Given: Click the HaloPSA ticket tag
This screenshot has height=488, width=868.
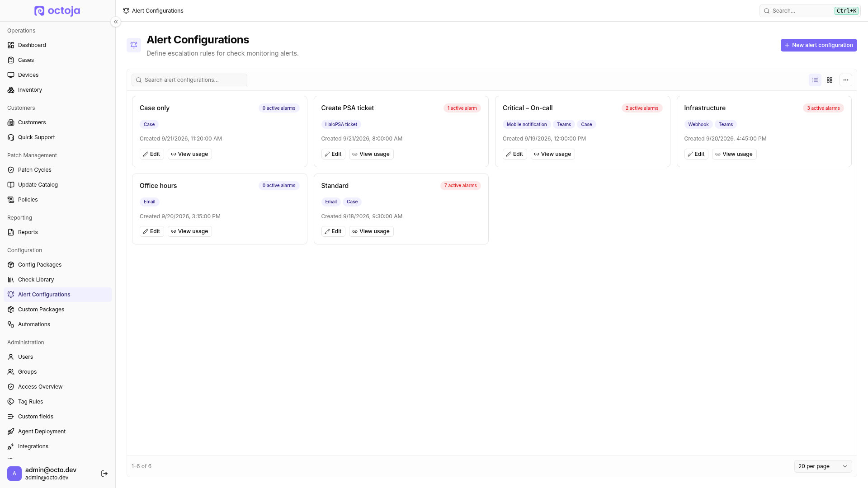Looking at the screenshot, I should pos(341,124).
